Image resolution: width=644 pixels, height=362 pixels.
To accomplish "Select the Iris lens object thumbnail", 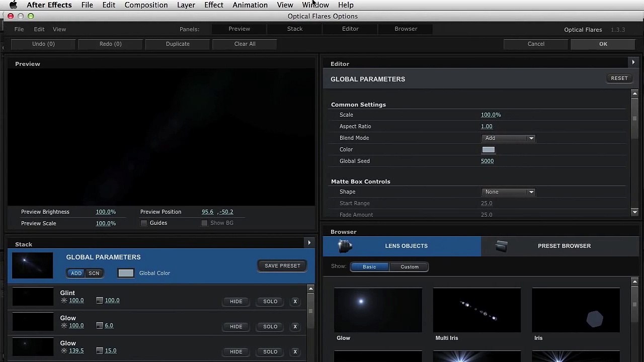I will (x=576, y=310).
